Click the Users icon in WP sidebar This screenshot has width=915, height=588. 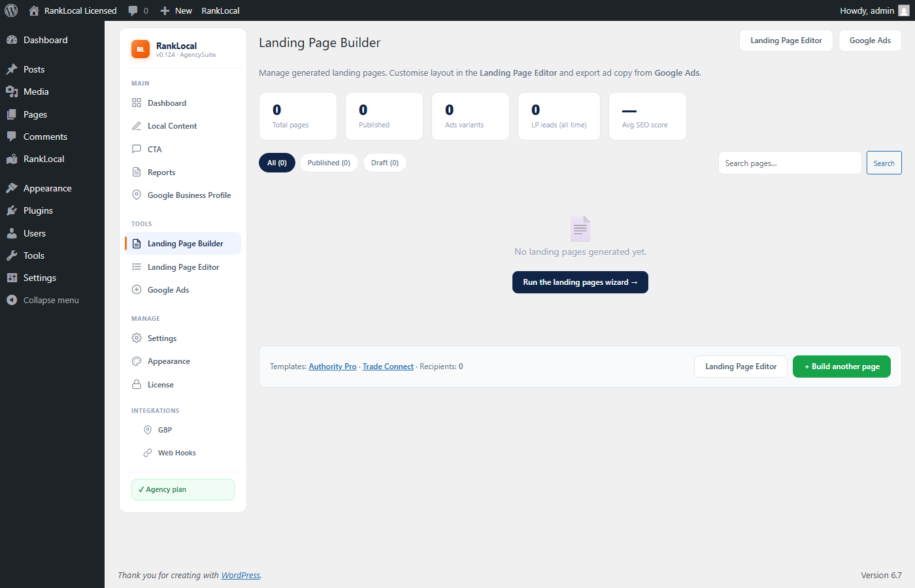click(x=12, y=233)
